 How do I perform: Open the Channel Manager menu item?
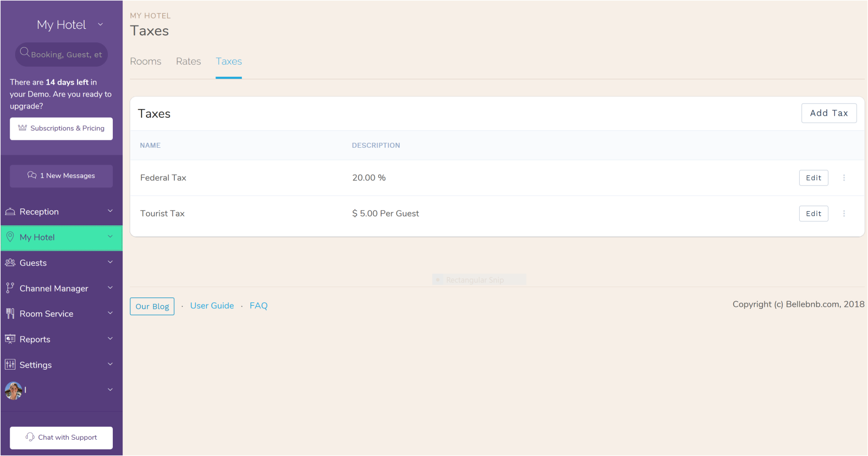[61, 288]
